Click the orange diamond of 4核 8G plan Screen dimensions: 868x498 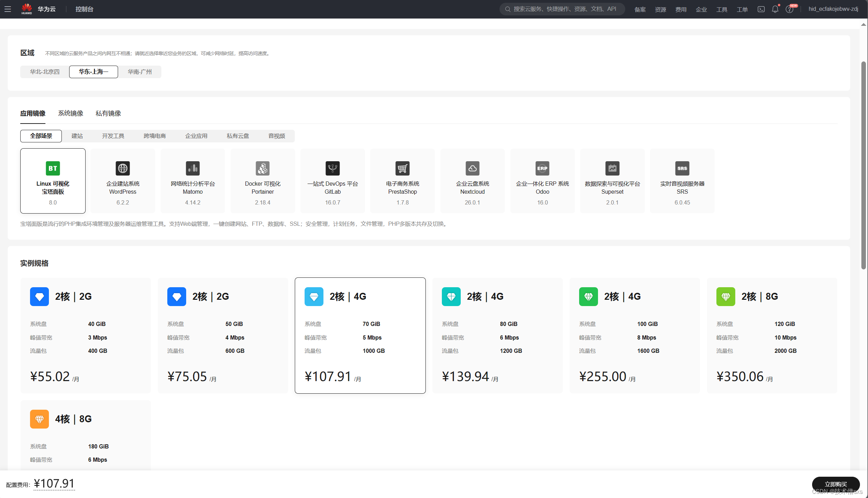[x=39, y=419]
